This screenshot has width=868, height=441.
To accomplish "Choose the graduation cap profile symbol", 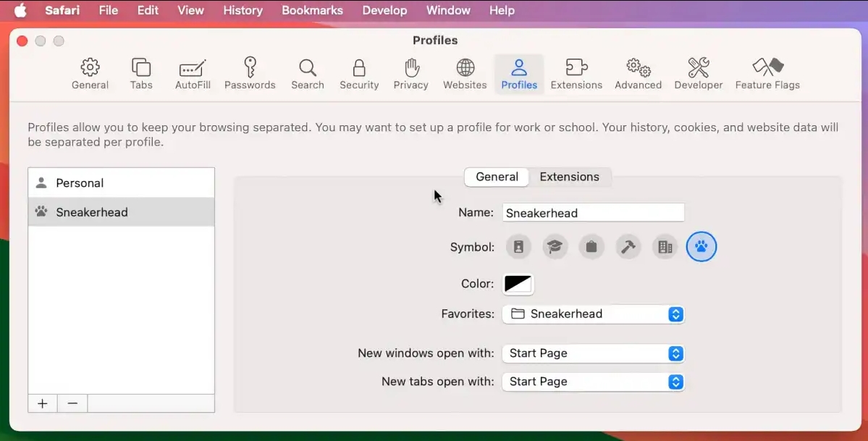I will (x=555, y=246).
